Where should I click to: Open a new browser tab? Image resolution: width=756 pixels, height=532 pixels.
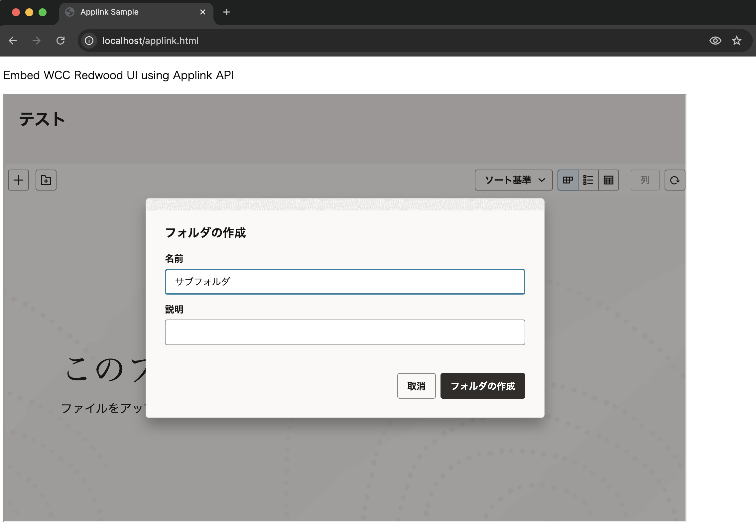pos(227,12)
